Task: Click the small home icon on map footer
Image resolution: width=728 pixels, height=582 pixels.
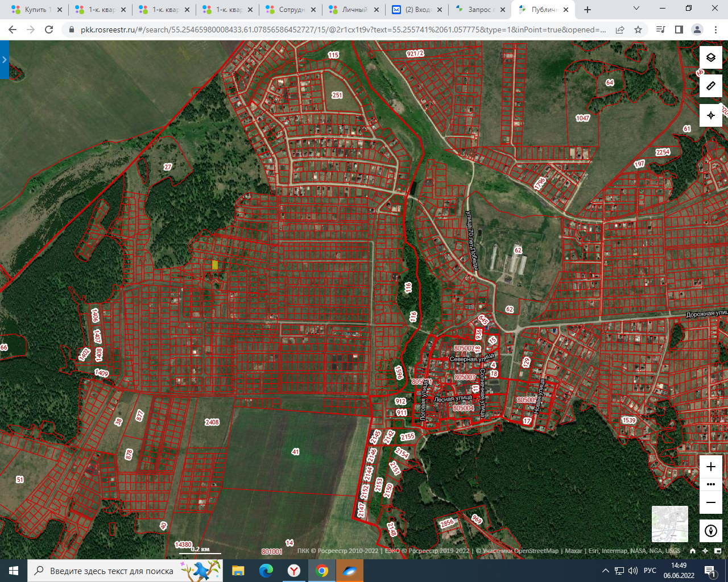Action: click(x=693, y=551)
